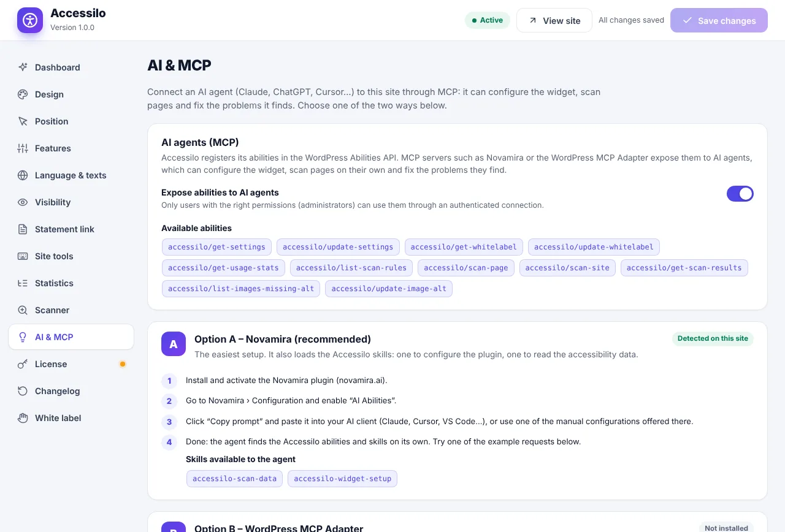Viewport: 785px width, 532px height.
Task: Disable Expose abilities to AI agents toggle
Action: click(x=740, y=194)
